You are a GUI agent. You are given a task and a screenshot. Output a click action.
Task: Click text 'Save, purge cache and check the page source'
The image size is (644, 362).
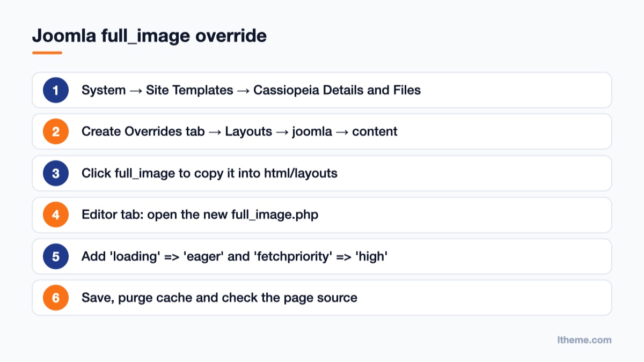219,298
